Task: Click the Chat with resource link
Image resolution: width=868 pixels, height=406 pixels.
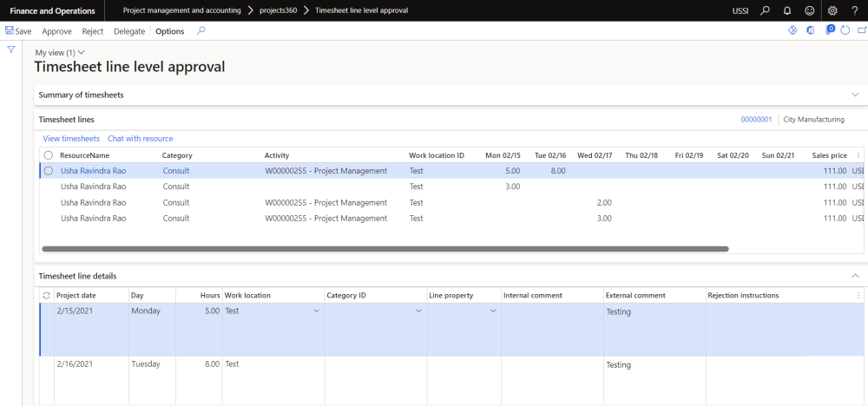Action: pos(140,139)
